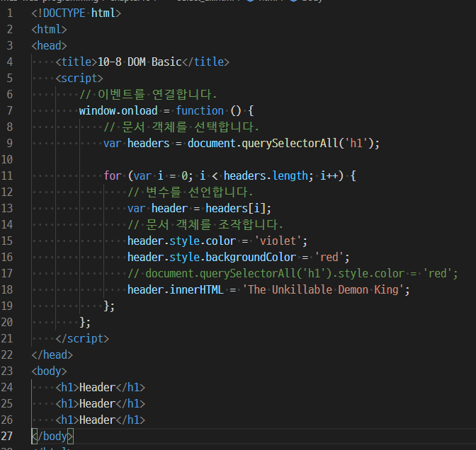The image size is (476, 450).
Task: Click the closing script tag on line 21
Action: click(x=82, y=338)
